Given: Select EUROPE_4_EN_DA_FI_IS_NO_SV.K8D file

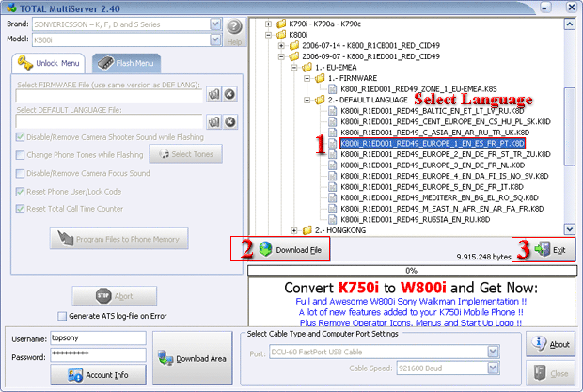Looking at the screenshot, I should coord(445,176).
